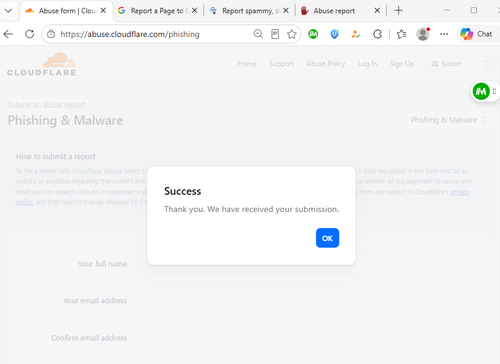The width and height of the screenshot is (500, 364).
Task: Open the reader view icon in address bar
Action: [275, 34]
